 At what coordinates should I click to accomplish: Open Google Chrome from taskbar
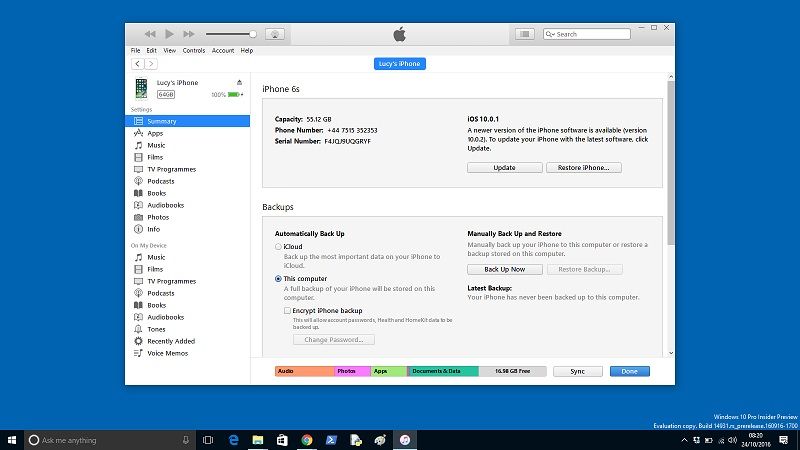point(307,440)
